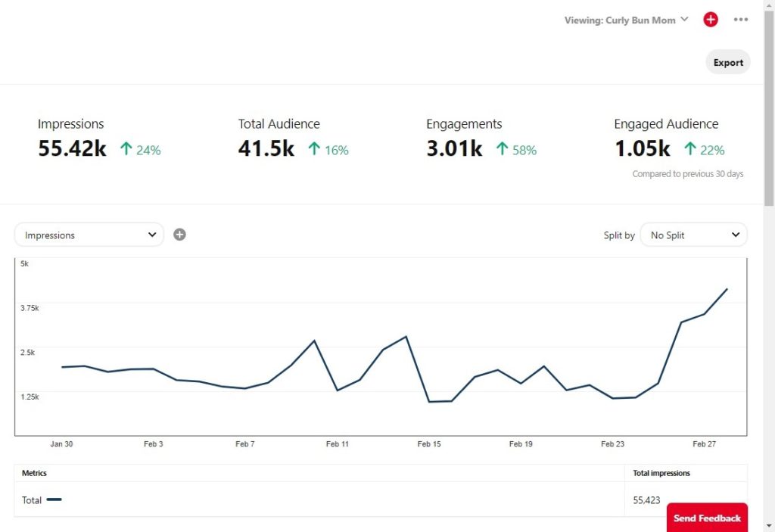
Task: Click the green arrow beside Impressions 24%
Action: point(126,149)
